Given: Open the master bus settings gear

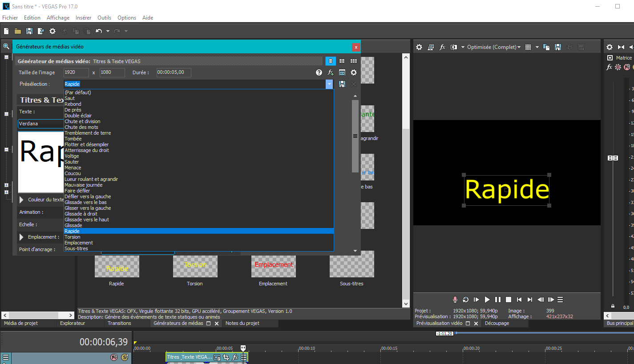Looking at the screenshot, I should tap(610, 47).
